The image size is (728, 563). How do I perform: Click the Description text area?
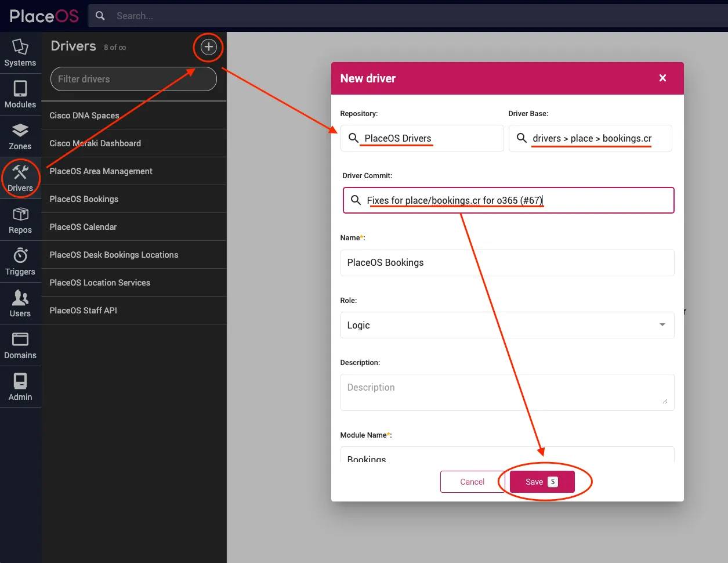pyautogui.click(x=507, y=392)
